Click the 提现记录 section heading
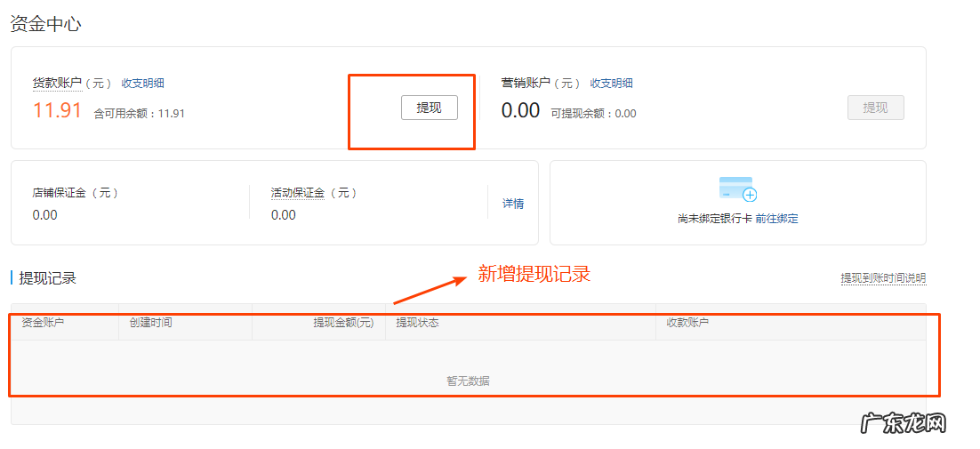The width and height of the screenshot is (980, 449). (48, 278)
